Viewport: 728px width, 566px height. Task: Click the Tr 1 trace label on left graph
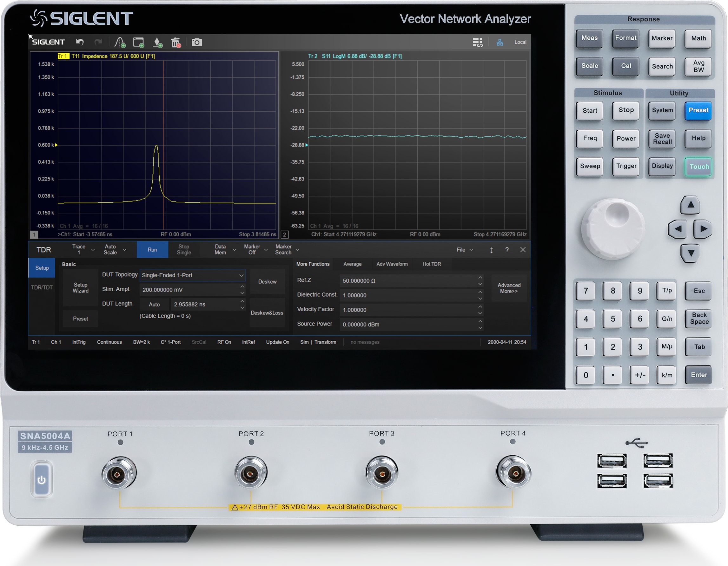(x=63, y=56)
